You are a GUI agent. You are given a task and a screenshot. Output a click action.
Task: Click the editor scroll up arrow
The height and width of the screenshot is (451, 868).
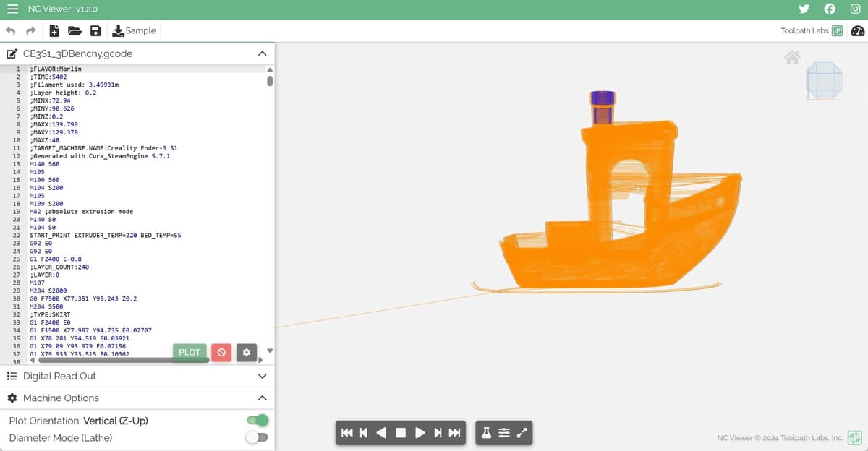[x=271, y=69]
